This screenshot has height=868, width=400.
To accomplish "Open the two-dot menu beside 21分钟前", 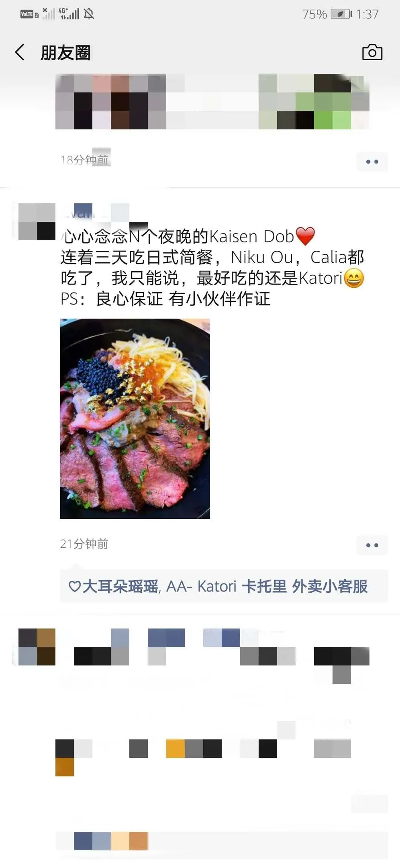I will point(372,545).
